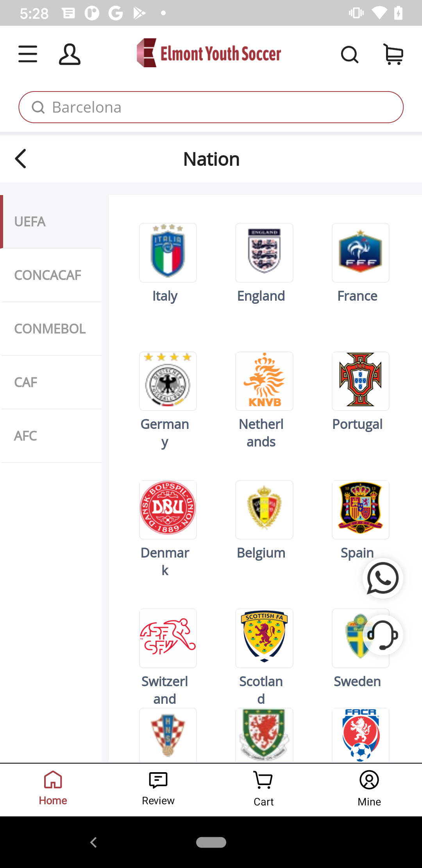Viewport: 422px width, 868px height.
Task: Choose the Netherlands KNVB logo
Action: coord(264,381)
